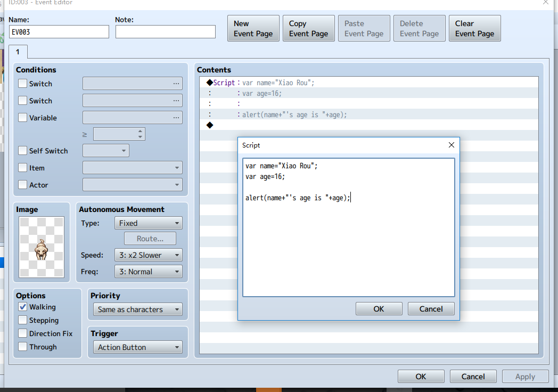Select the empty diamond command line in Contents

(x=368, y=125)
